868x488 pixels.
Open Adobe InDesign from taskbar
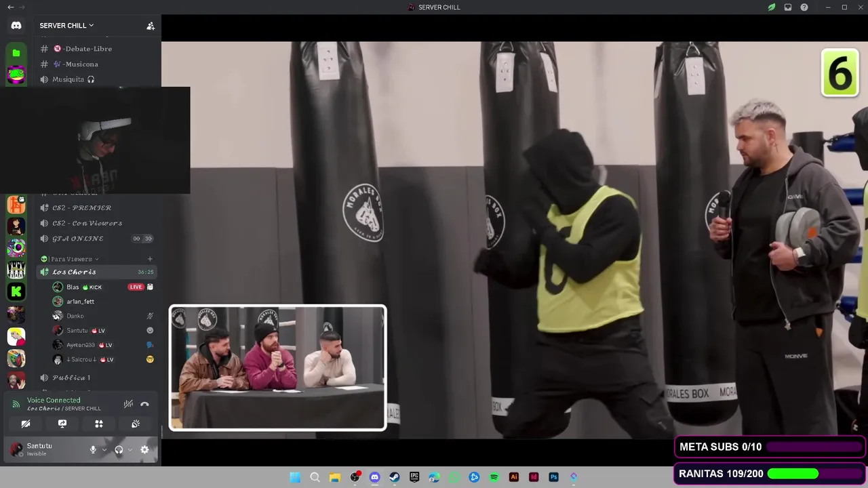(x=534, y=477)
